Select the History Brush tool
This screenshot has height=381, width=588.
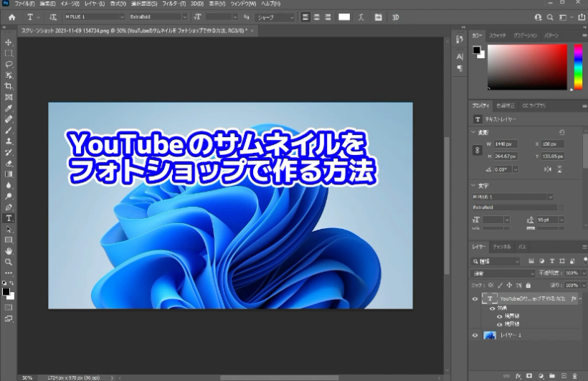tap(9, 152)
